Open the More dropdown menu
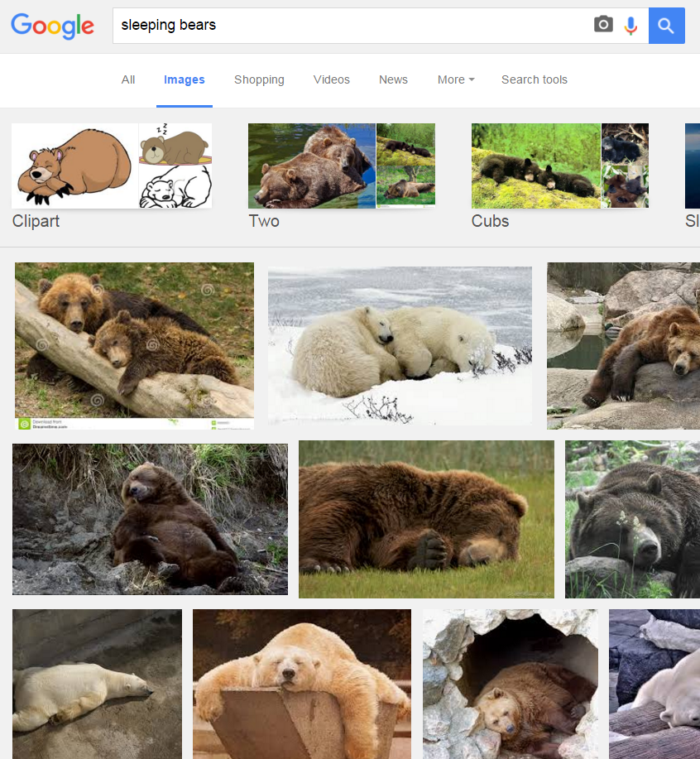700x759 pixels. coord(455,79)
